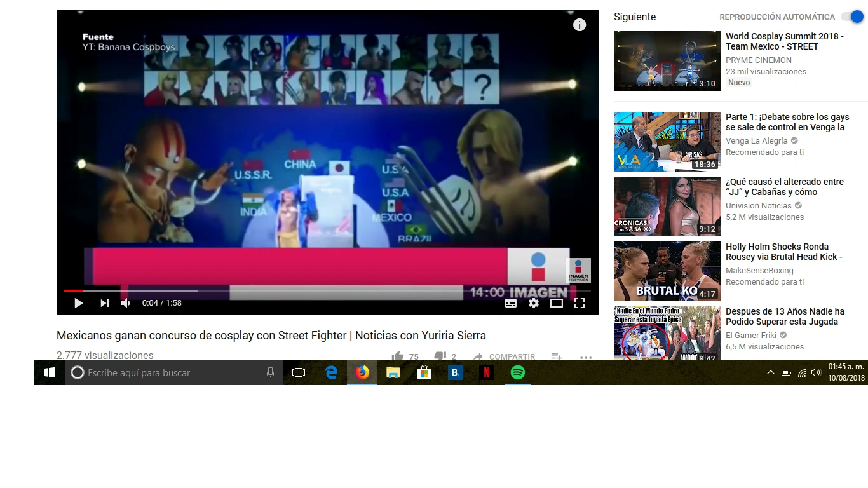Show hidden system tray icons
Image resolution: width=868 pixels, height=488 pixels.
[771, 372]
